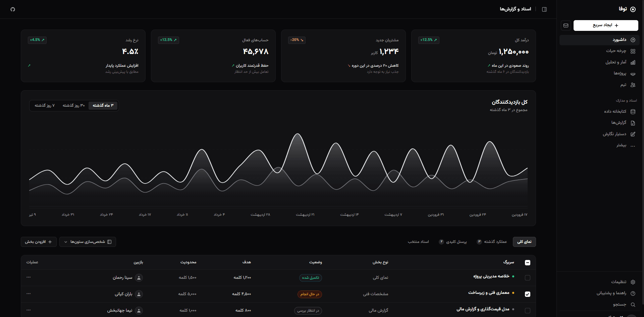Click the حساب‌های فعال stat card

(x=213, y=56)
